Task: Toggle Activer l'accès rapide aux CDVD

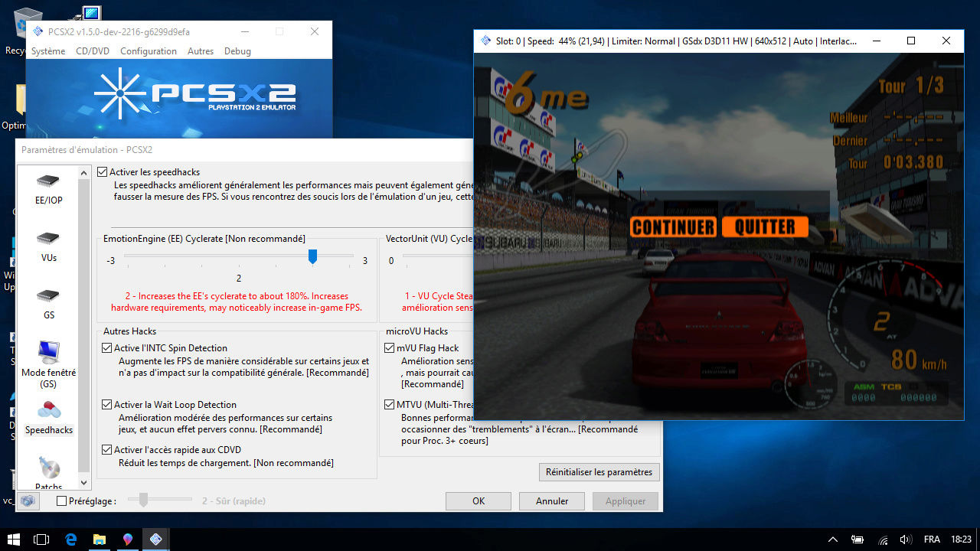Action: pos(107,450)
